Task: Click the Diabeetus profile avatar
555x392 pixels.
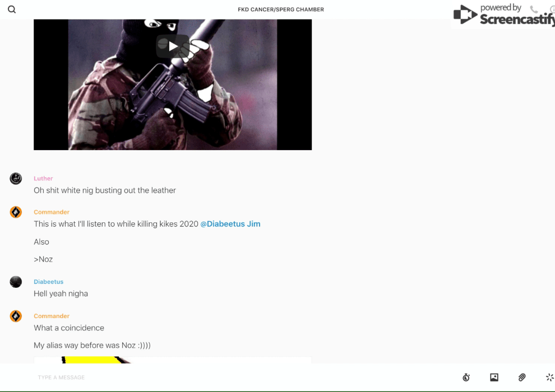Action: (16, 282)
